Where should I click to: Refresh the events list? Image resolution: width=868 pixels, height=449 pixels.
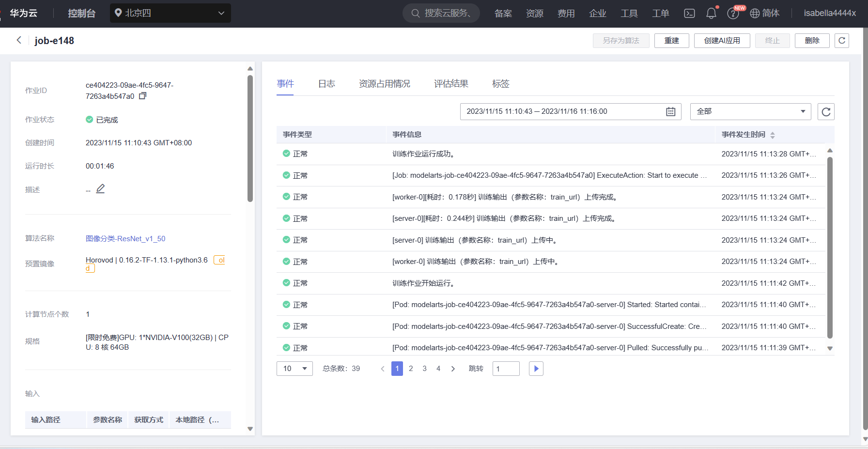[x=826, y=112]
